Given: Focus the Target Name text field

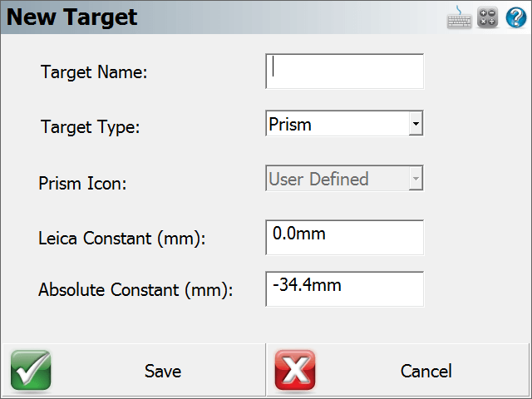Looking at the screenshot, I should click(x=344, y=71).
